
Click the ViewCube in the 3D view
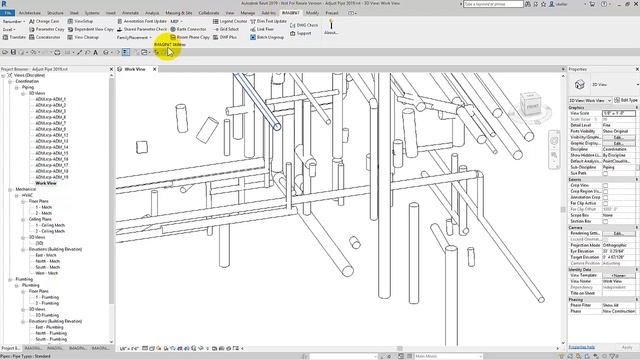(531, 104)
